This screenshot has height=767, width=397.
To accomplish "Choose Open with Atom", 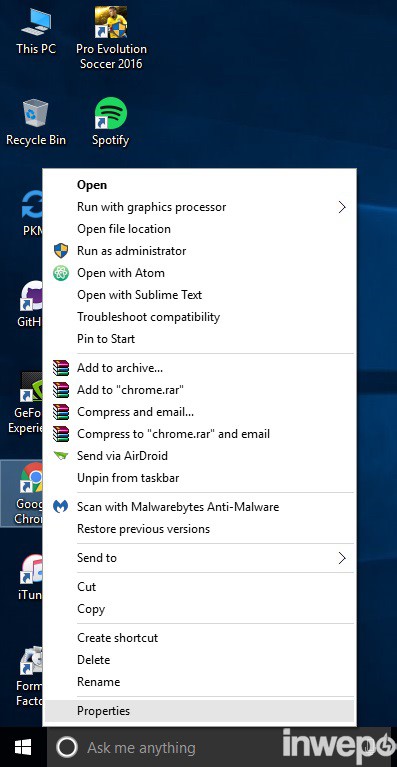I will coord(199,273).
